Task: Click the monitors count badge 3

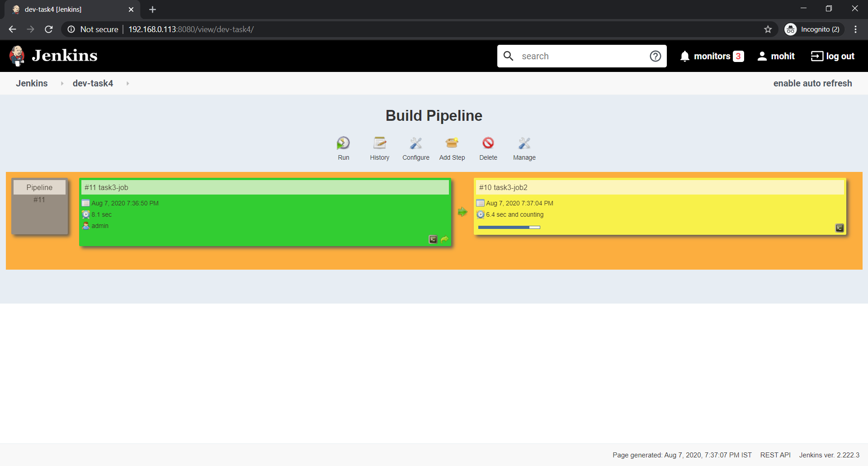Action: tap(738, 56)
